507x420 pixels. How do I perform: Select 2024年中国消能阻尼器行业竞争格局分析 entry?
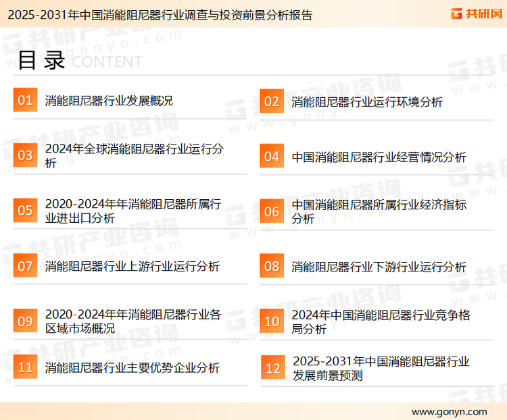[381, 322]
